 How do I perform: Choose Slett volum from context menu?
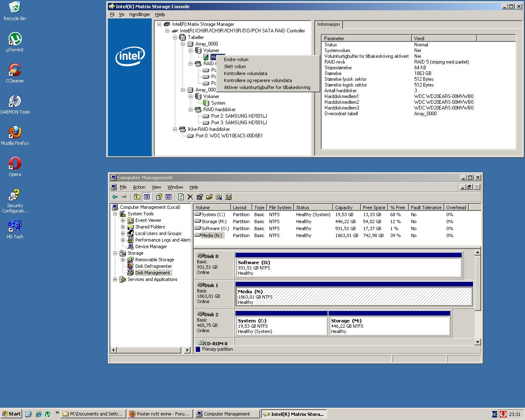pos(268,66)
